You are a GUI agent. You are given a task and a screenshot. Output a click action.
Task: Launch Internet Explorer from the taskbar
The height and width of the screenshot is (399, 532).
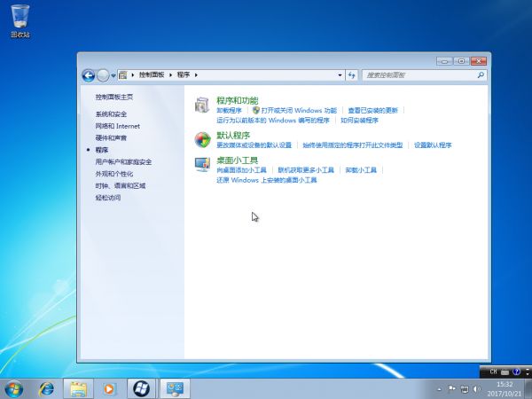pyautogui.click(x=46, y=389)
